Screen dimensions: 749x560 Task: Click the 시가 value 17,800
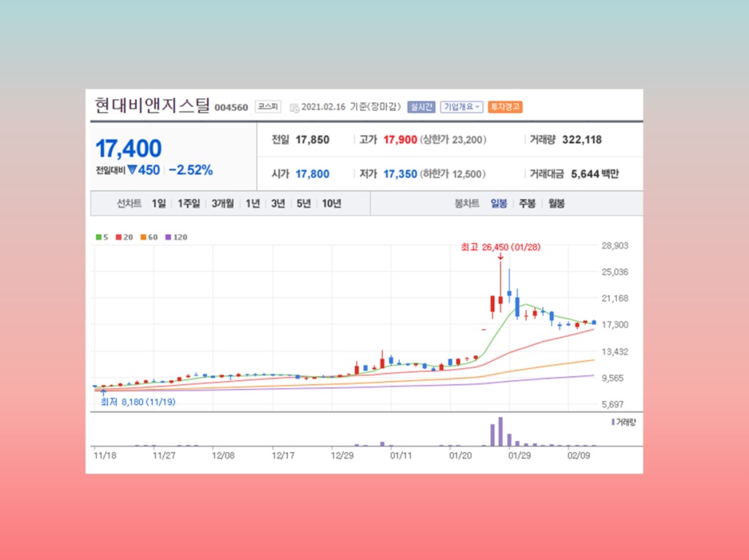tap(313, 174)
